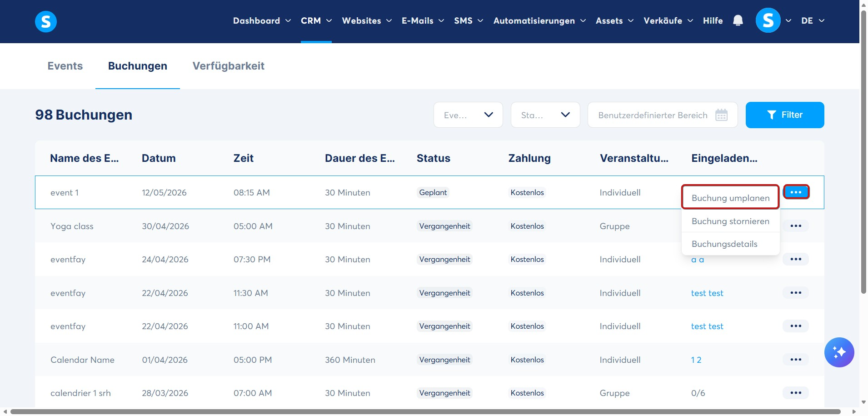Expand the Status filter dropdown
This screenshot has width=868, height=416.
545,115
